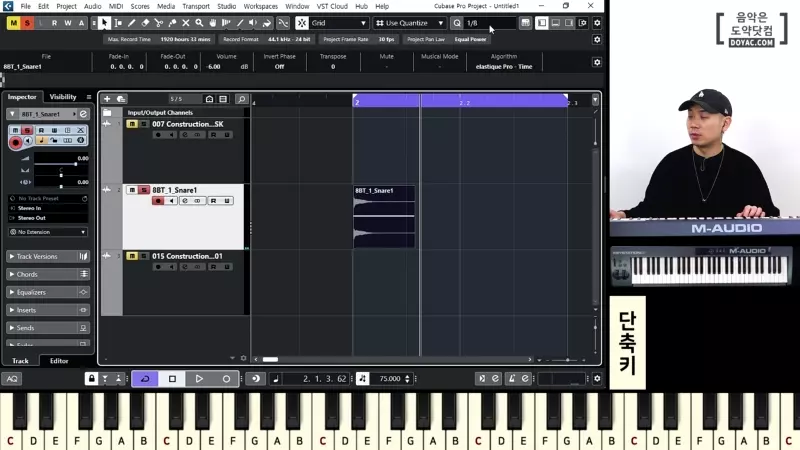Click the Play transport button
Screen dimensions: 800x450
[x=199, y=379]
